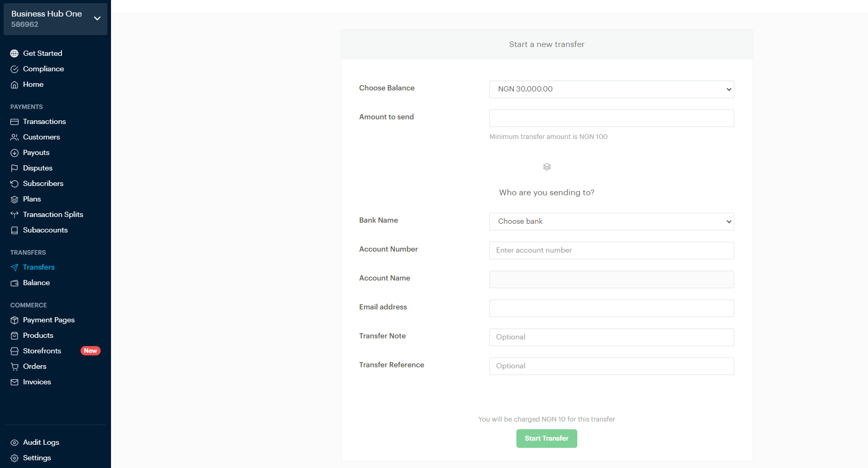Open Transactions via its sidebar icon

[14, 121]
